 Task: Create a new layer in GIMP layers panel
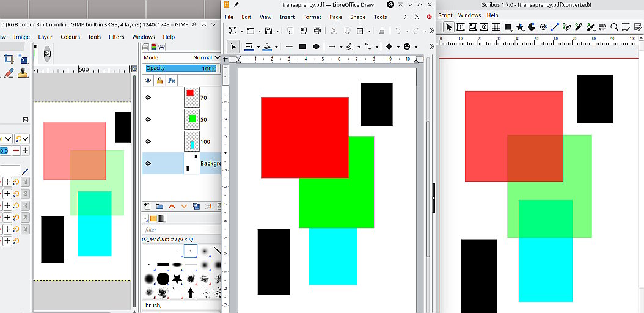point(147,206)
